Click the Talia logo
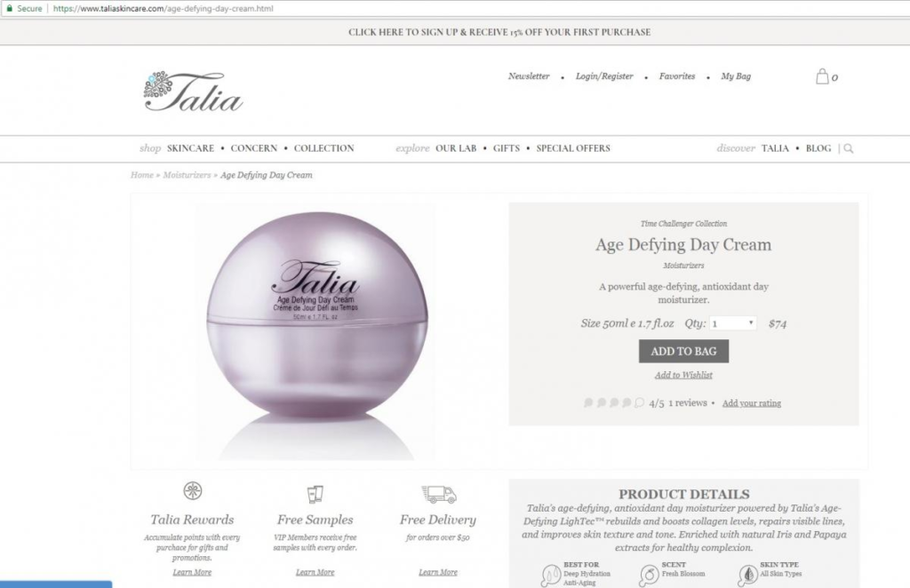 coord(193,91)
